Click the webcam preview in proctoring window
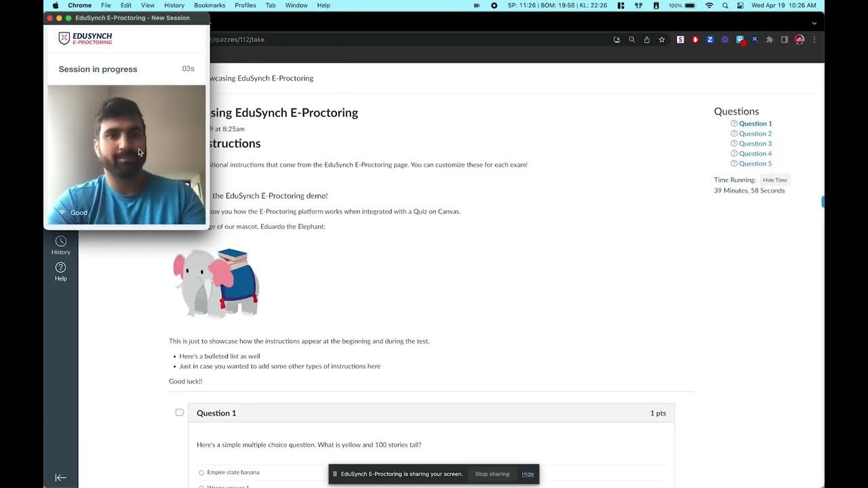The width and height of the screenshot is (868, 488). tap(127, 155)
